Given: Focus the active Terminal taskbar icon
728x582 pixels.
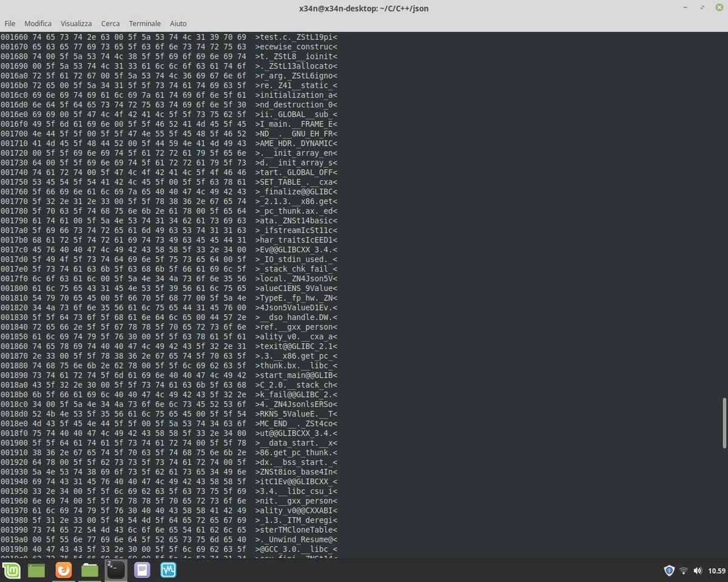Looking at the screenshot, I should point(116,570).
